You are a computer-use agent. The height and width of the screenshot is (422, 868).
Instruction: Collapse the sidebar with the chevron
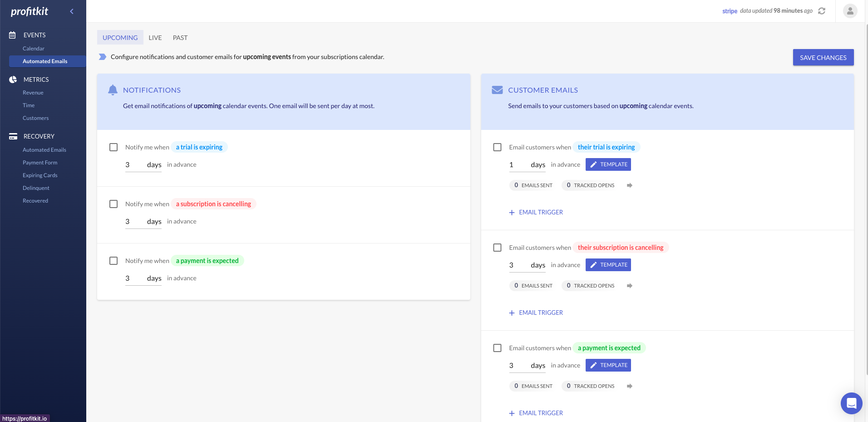(x=72, y=11)
